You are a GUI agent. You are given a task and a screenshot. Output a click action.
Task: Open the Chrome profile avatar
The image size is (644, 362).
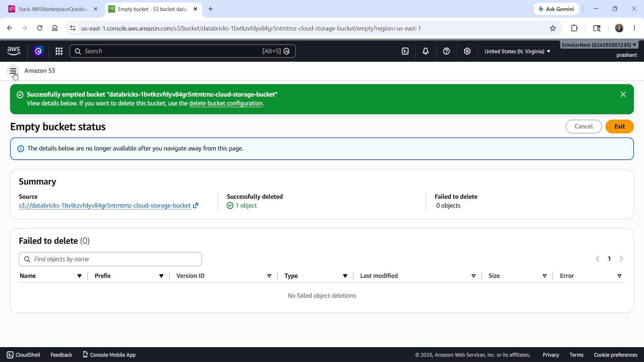click(x=619, y=28)
